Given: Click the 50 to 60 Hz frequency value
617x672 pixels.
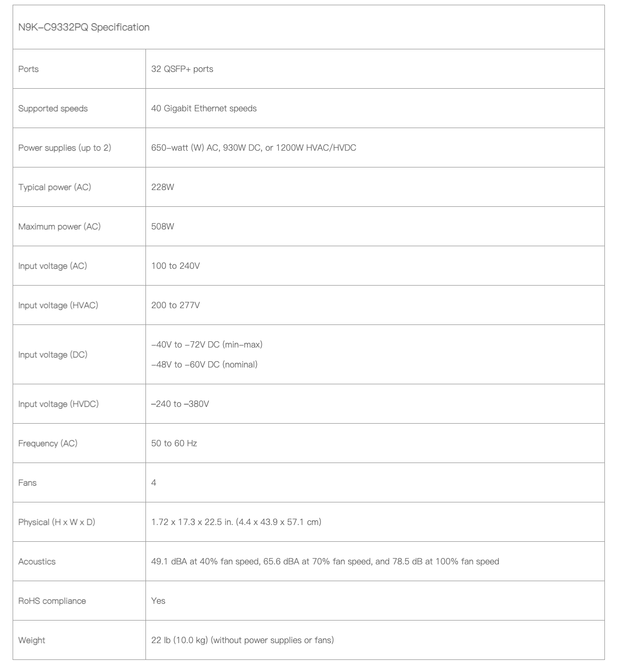Looking at the screenshot, I should 174,443.
